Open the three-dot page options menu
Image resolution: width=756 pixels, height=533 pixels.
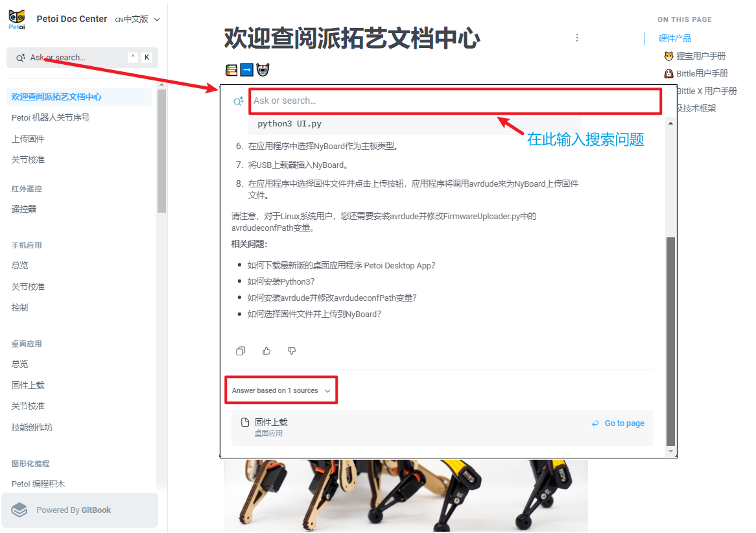tap(577, 38)
